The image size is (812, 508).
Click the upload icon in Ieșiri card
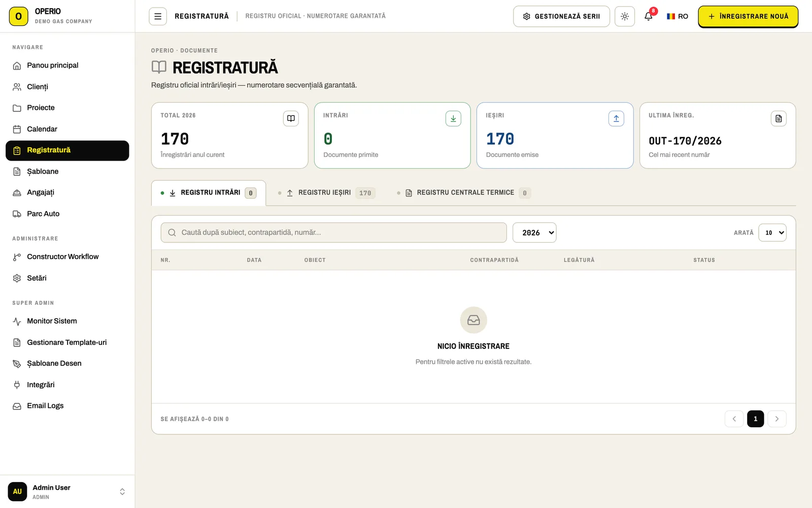616,118
